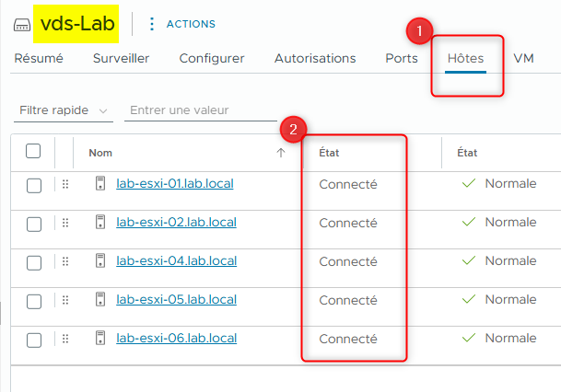Go to the Configurer tab
This screenshot has height=392, width=561.
pos(212,58)
